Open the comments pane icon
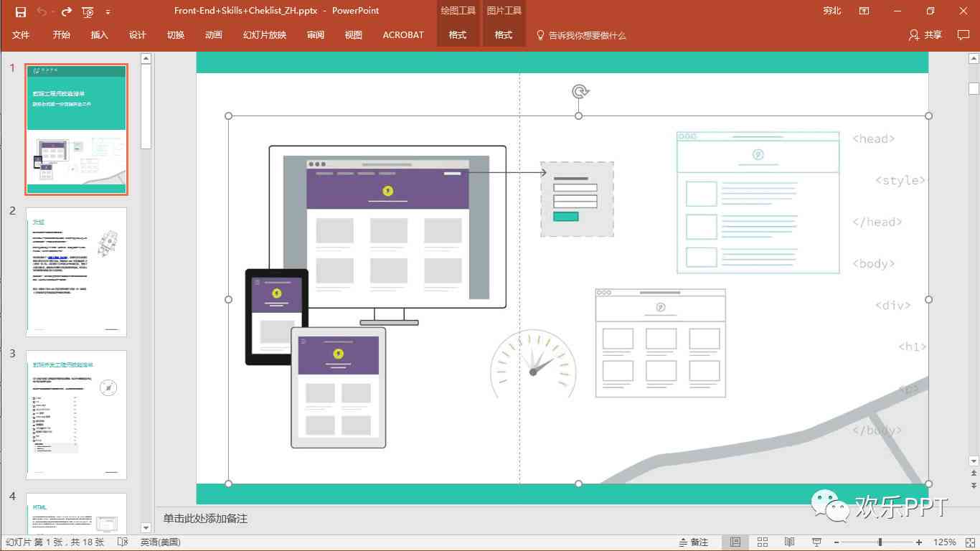 click(963, 34)
